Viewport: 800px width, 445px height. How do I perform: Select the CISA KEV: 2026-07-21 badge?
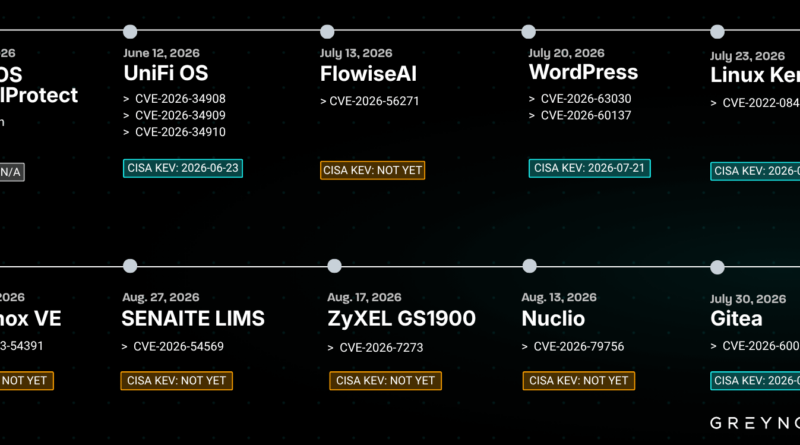[589, 168]
